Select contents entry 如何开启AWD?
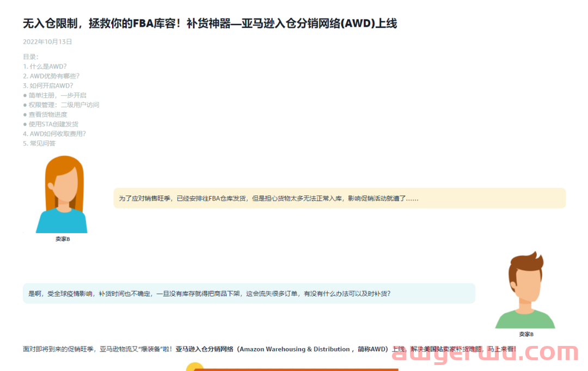 (48, 86)
